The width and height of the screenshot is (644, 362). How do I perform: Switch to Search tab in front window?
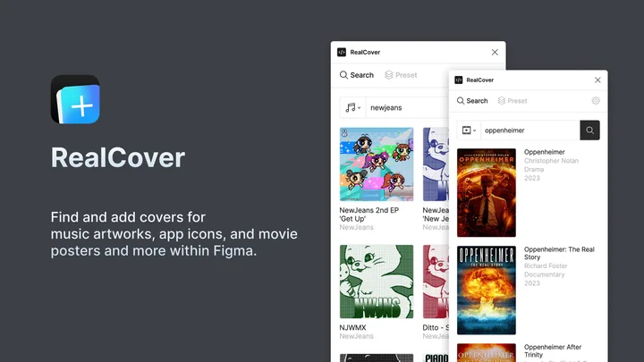472,101
